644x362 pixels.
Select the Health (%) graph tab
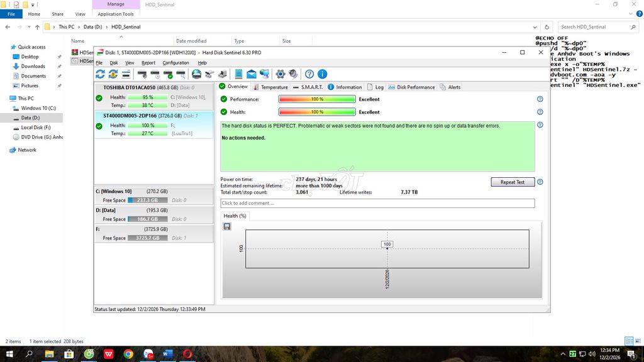pyautogui.click(x=235, y=216)
